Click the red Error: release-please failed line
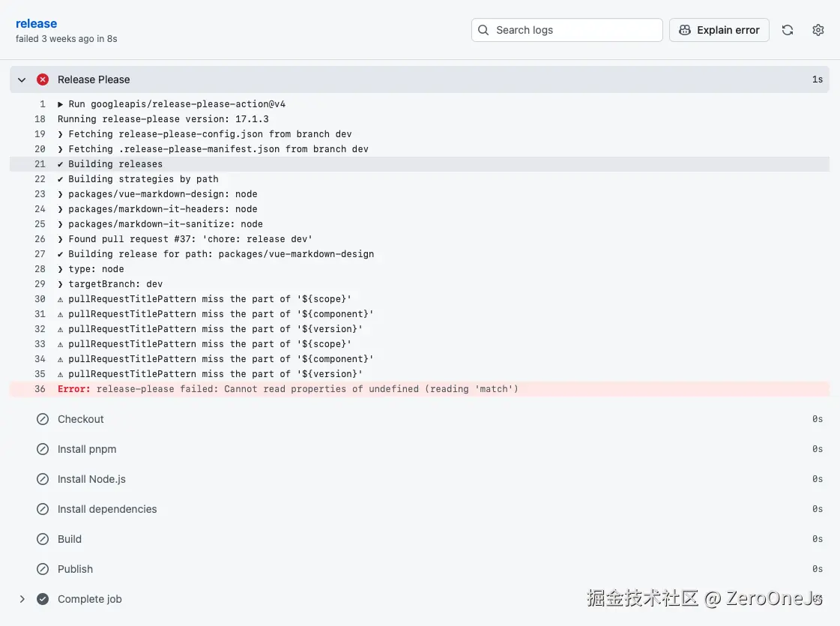The image size is (840, 626). [x=420, y=389]
